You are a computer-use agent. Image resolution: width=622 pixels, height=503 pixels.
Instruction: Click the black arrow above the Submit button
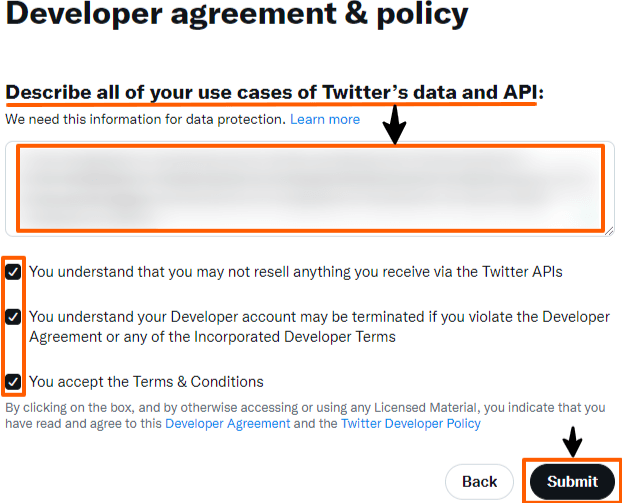(572, 442)
